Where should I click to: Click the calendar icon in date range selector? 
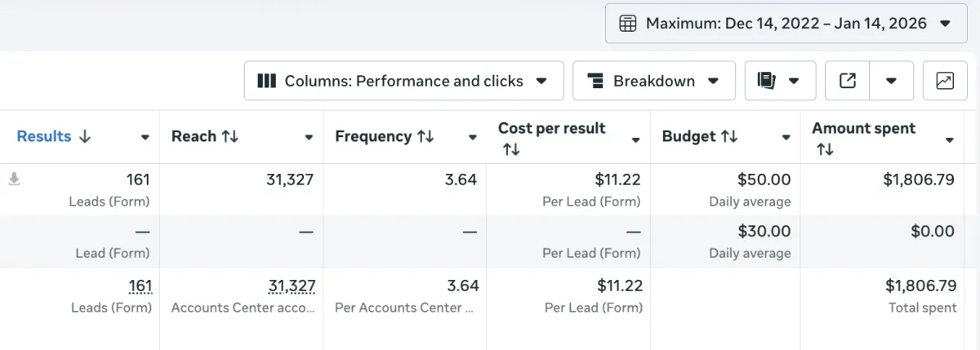point(627,24)
